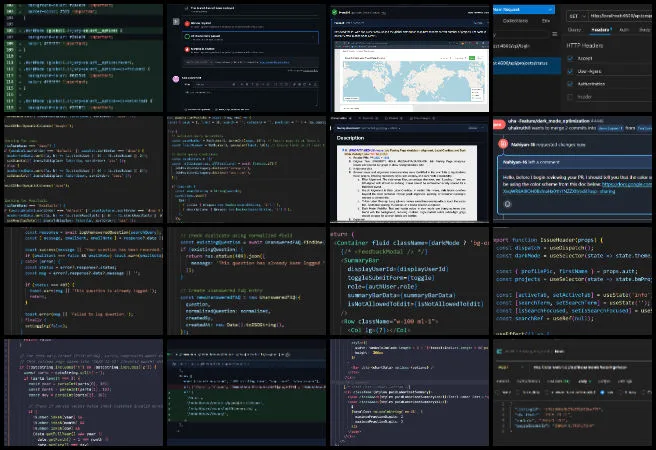Click the red requested-changes avatar icon

(502, 144)
